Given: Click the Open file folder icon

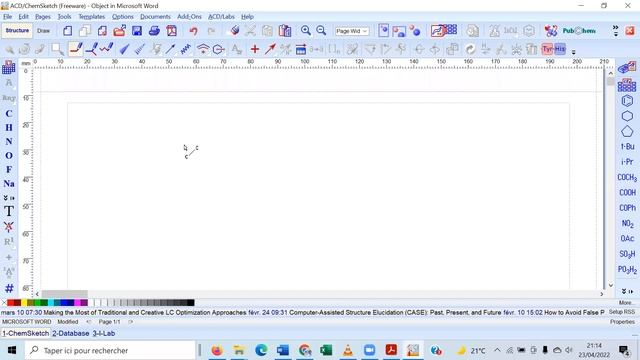Looking at the screenshot, I should (x=119, y=31).
